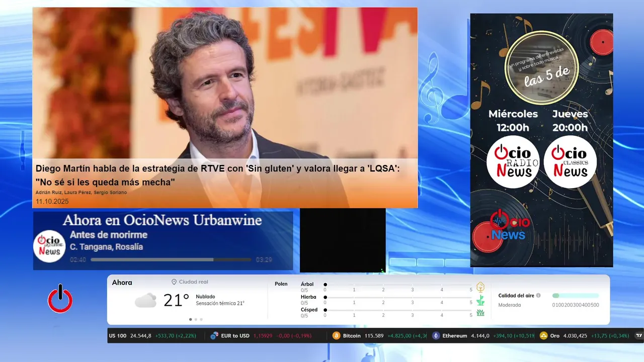Click the article date 11.10.2025
Image resolution: width=644 pixels, height=362 pixels.
(52, 202)
